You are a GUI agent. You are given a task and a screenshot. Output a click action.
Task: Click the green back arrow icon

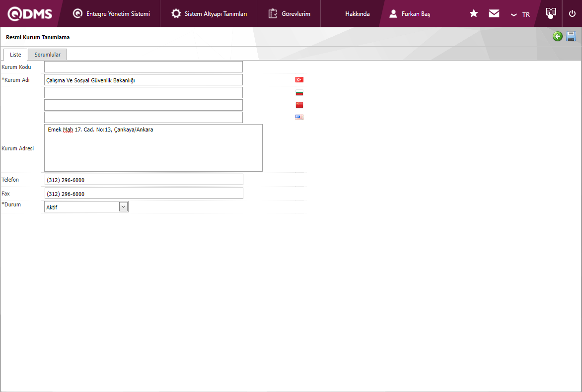tap(558, 36)
